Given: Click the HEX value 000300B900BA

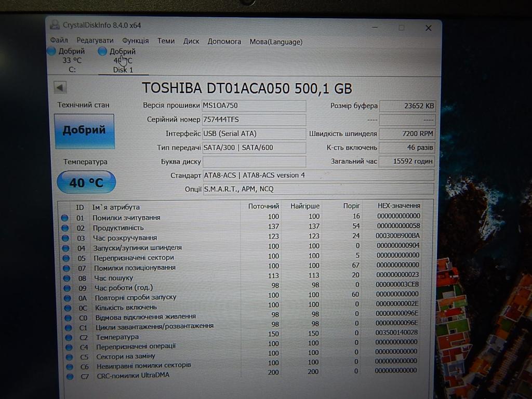Looking at the screenshot, I should 397,235.
